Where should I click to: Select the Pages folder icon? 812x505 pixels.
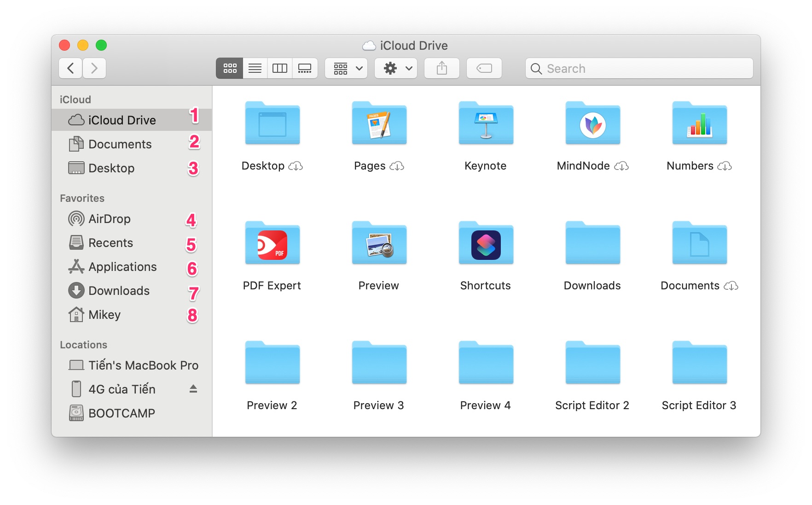coord(379,123)
